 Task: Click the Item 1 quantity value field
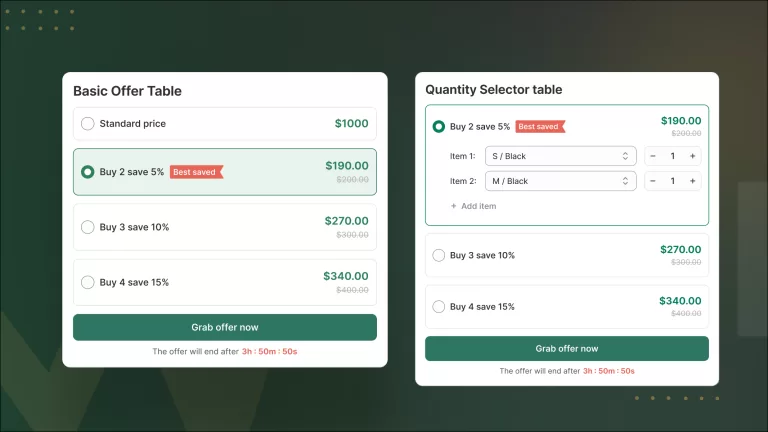click(673, 156)
